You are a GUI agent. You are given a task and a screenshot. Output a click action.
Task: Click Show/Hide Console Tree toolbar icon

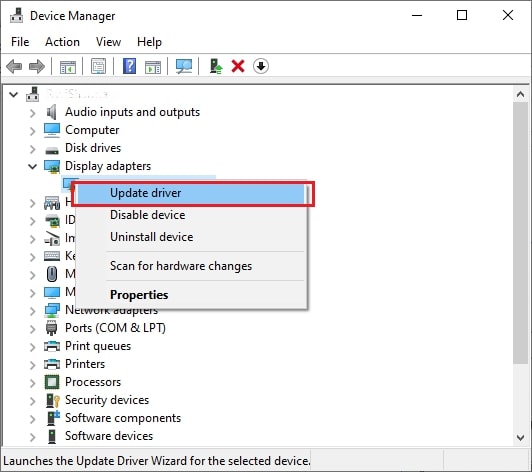pos(68,67)
